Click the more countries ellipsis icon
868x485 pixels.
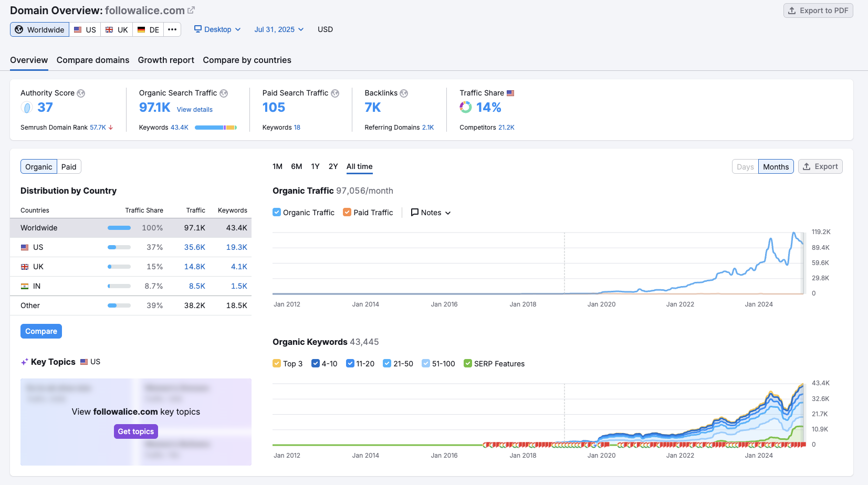click(172, 29)
